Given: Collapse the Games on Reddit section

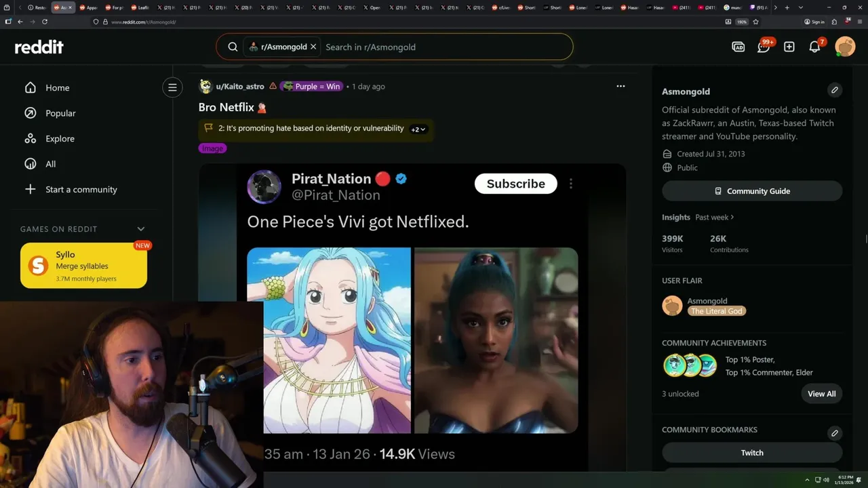Looking at the screenshot, I should click(141, 229).
